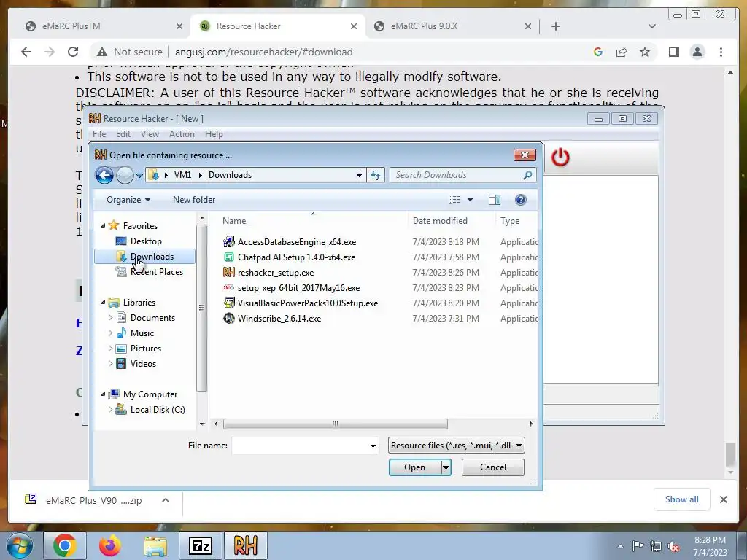Select the Music library
This screenshot has height=560, width=747.
coord(142,332)
